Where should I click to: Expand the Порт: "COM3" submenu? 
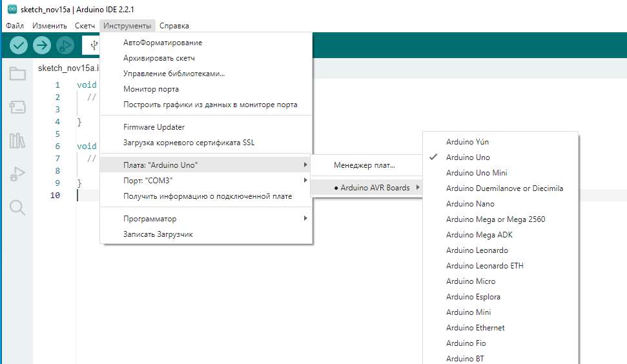click(206, 180)
